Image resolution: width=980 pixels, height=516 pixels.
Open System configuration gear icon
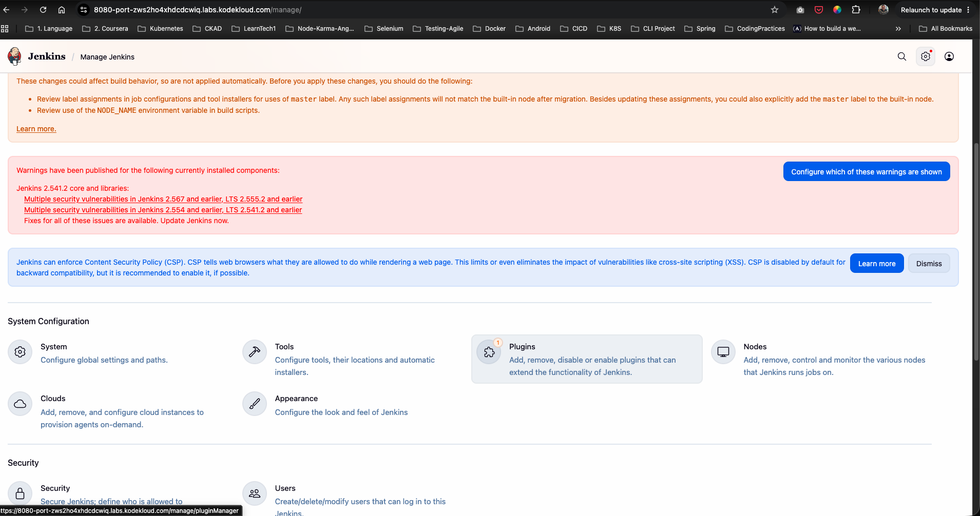click(x=20, y=352)
